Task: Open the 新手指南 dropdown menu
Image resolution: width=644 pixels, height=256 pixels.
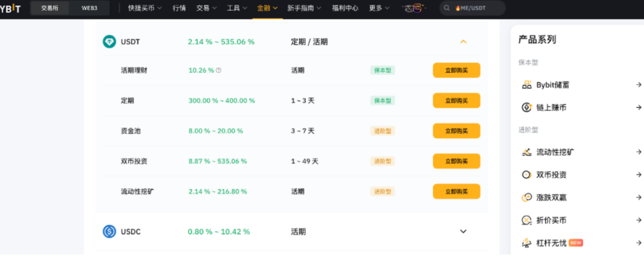Action: point(304,8)
